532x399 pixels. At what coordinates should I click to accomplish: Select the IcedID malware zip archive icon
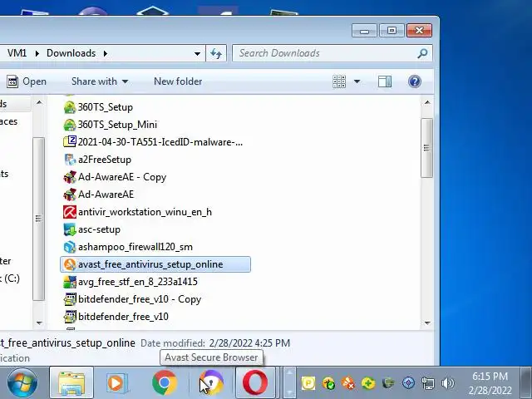pyautogui.click(x=70, y=142)
